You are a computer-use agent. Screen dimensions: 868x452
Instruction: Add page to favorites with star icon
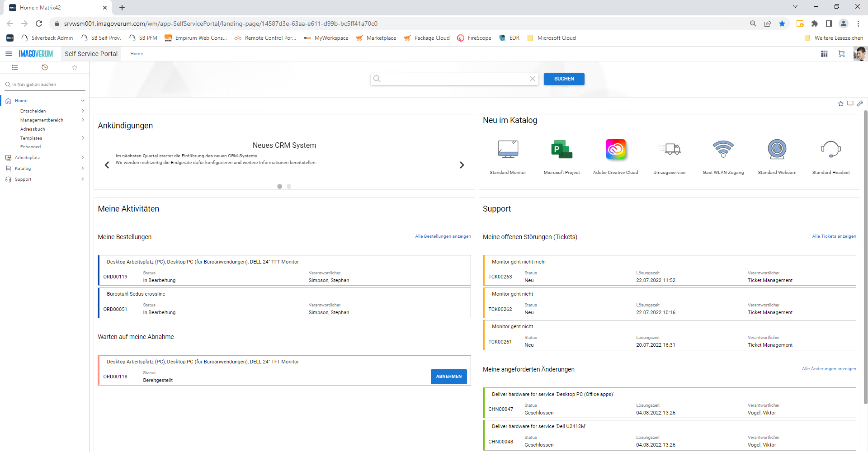[841, 104]
